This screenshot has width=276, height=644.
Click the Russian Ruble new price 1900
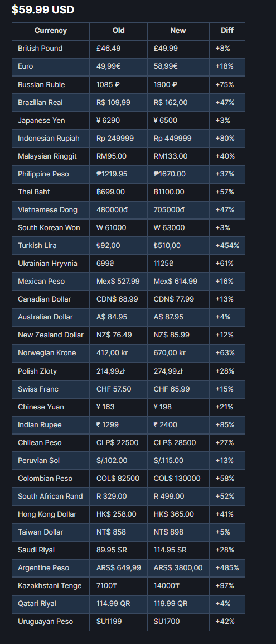click(x=166, y=84)
